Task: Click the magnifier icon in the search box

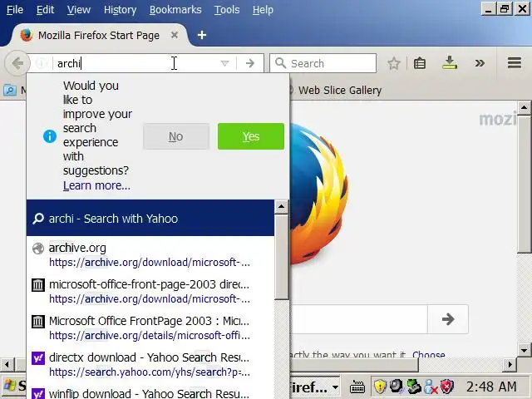Action: (280, 63)
